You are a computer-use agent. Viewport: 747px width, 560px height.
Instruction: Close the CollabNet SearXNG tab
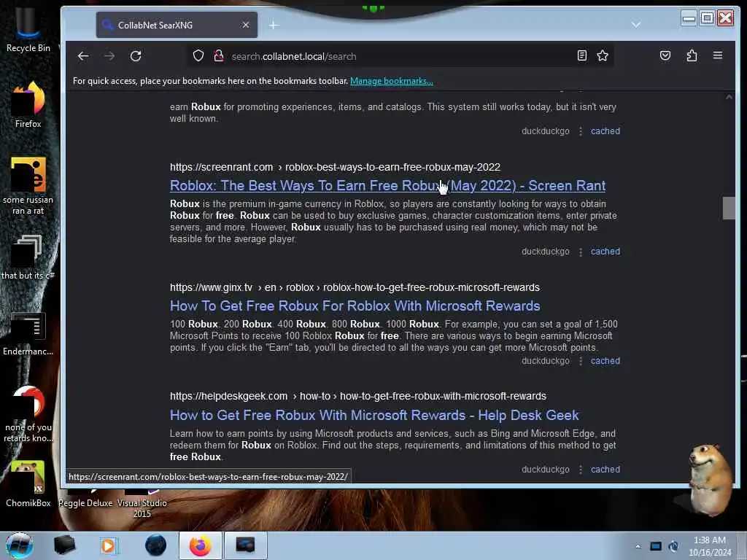245,25
